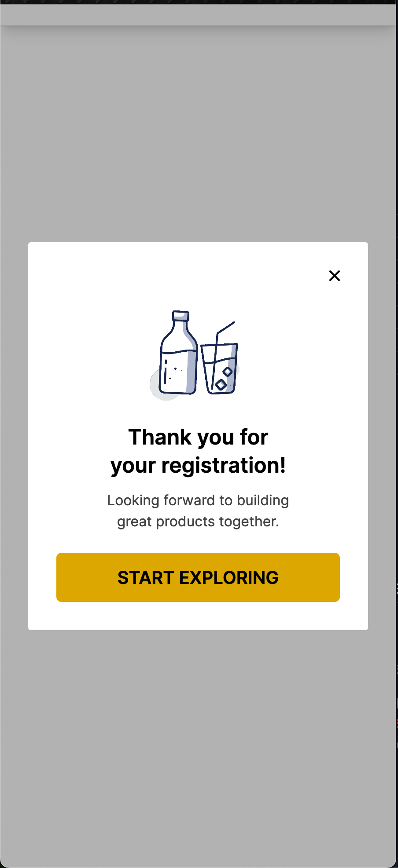Click the bottle's cap
This screenshot has height=868, width=398.
click(181, 316)
